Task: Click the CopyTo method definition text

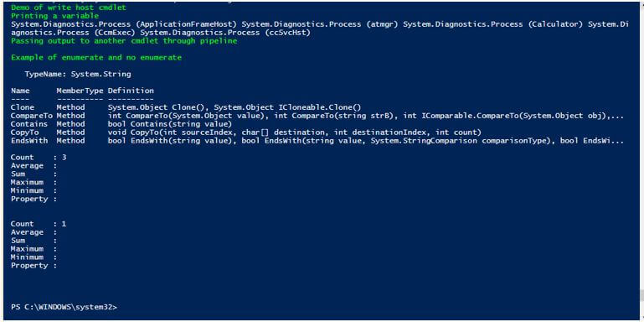Action: [x=294, y=132]
